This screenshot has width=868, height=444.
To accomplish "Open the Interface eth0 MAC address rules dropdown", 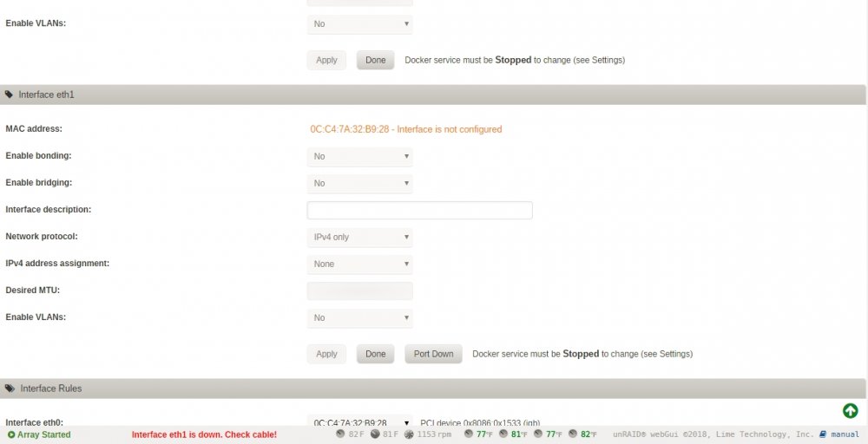I will coord(360,422).
